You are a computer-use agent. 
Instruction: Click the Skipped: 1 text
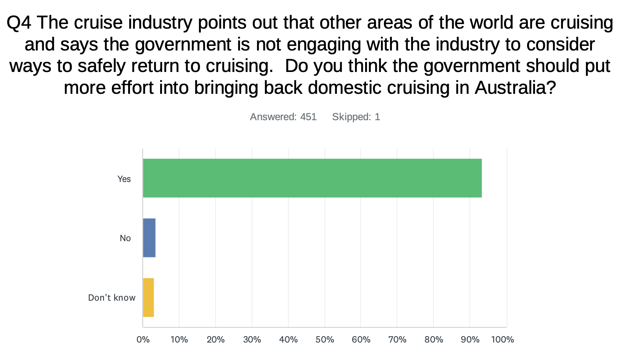tap(356, 117)
